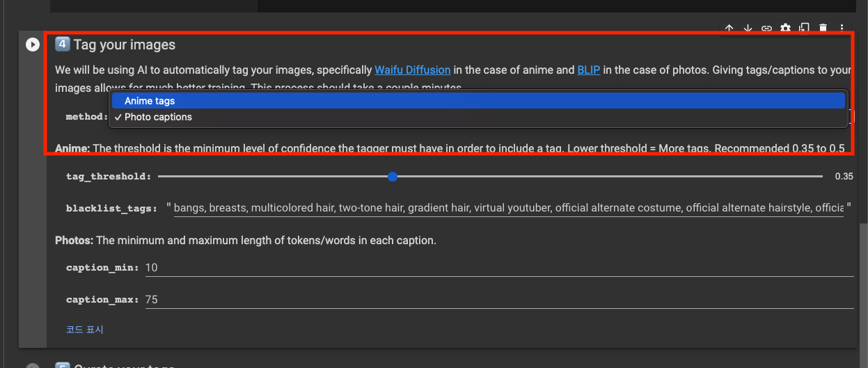Screen dimensions: 868x368
Task: Click the "코드 표시" show code link
Action: tap(84, 330)
